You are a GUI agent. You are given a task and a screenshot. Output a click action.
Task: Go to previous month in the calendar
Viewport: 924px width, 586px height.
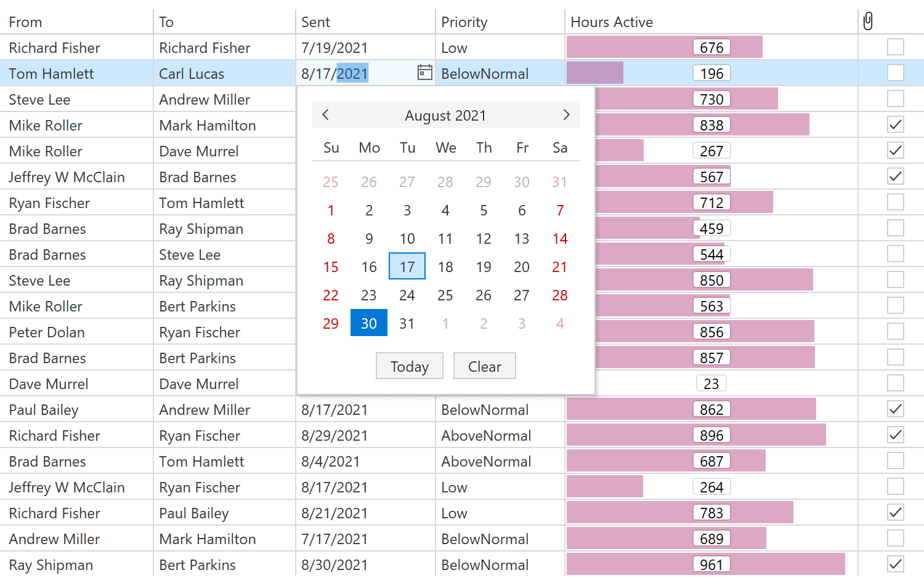click(326, 115)
